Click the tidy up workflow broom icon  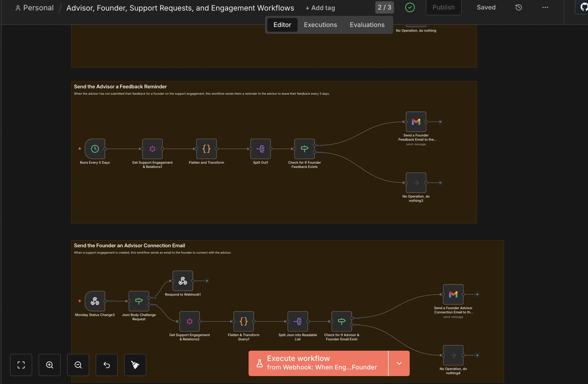[x=135, y=365]
